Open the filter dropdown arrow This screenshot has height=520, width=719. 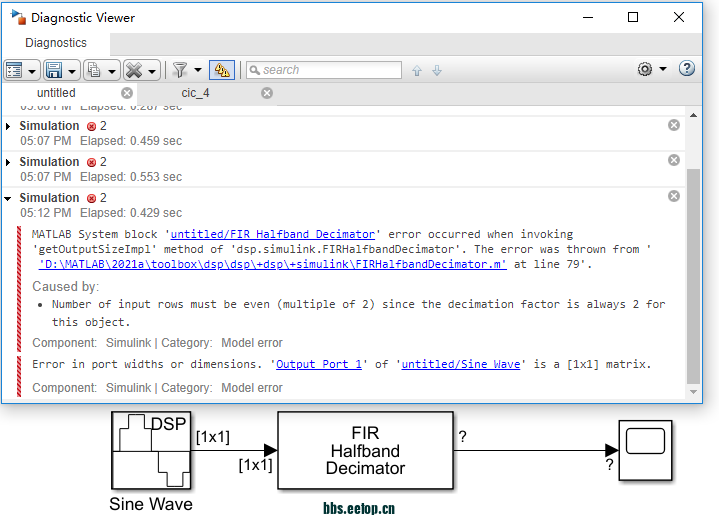pos(198,70)
